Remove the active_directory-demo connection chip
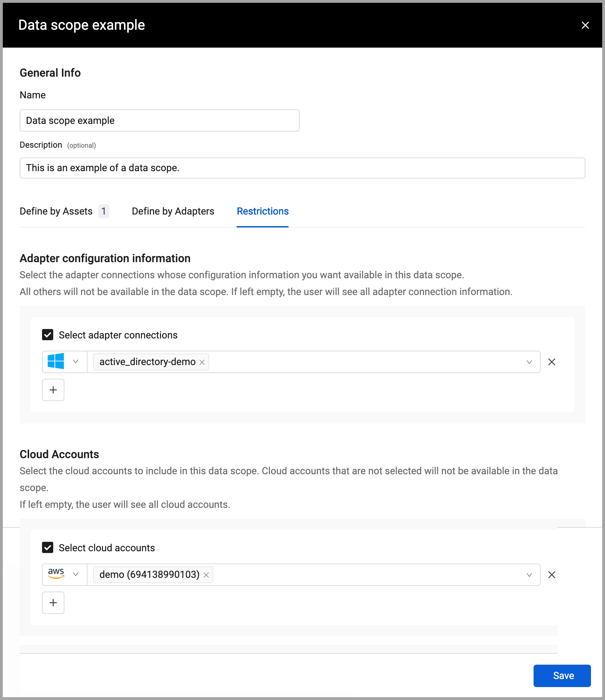Screen dimensions: 605x700 coord(202,362)
